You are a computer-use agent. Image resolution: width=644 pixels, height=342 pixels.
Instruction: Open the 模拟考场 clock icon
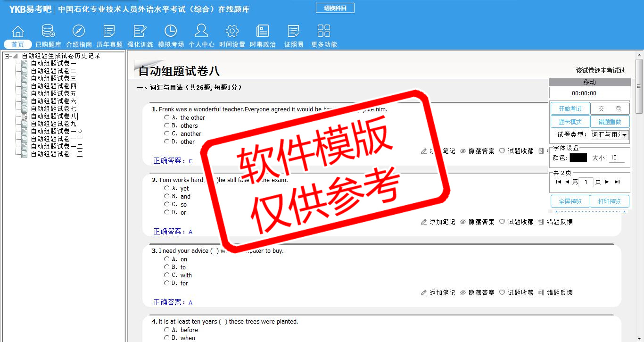click(171, 32)
